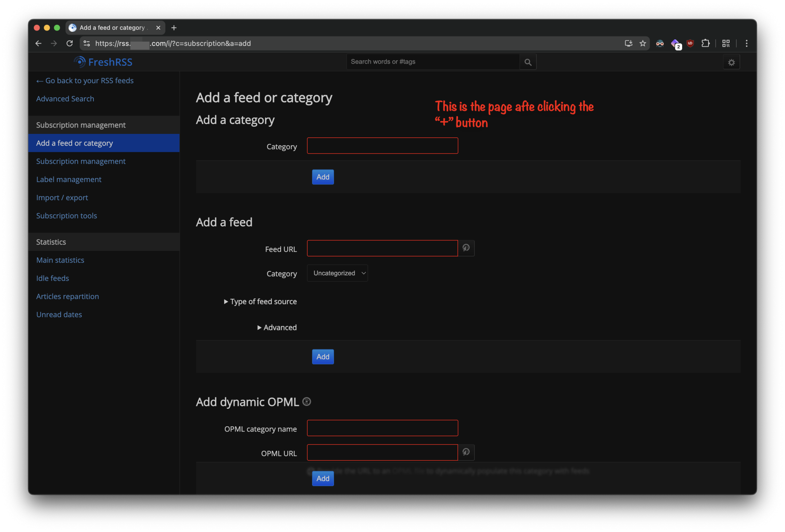Expand Type of feed source
This screenshot has width=785, height=532.
[260, 302]
